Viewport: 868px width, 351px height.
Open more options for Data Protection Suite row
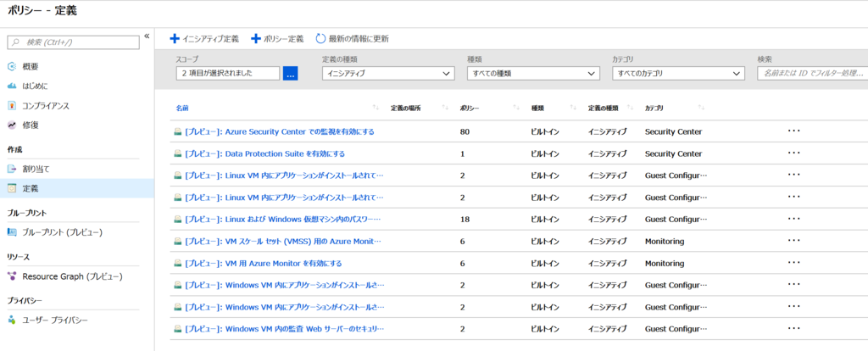click(x=794, y=153)
